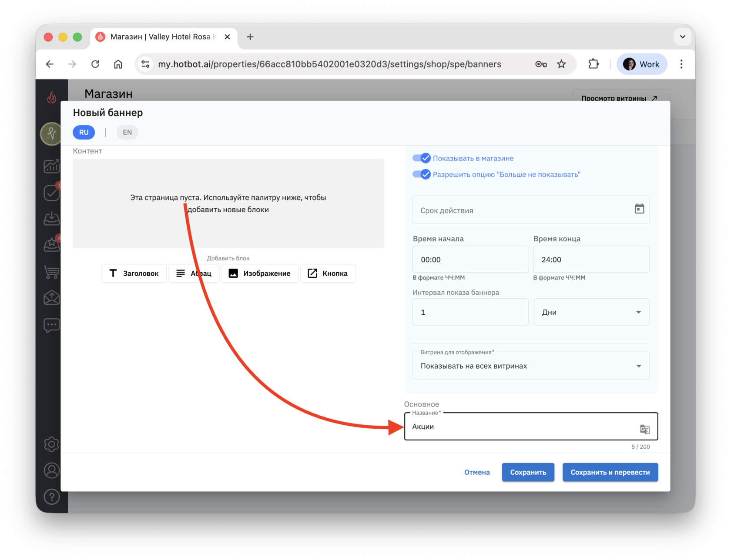The width and height of the screenshot is (731, 560).
Task: Toggle Разрешить опцию "Больше не показывать" switch
Action: coord(421,174)
